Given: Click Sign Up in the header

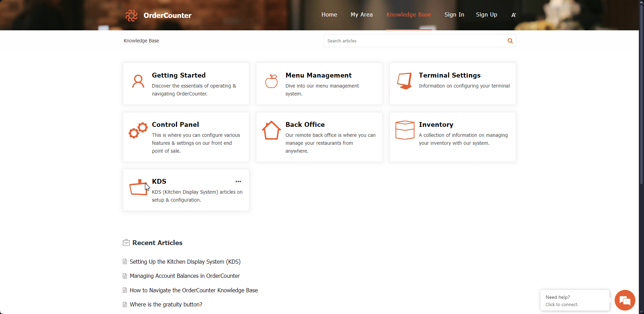Looking at the screenshot, I should tap(487, 14).
